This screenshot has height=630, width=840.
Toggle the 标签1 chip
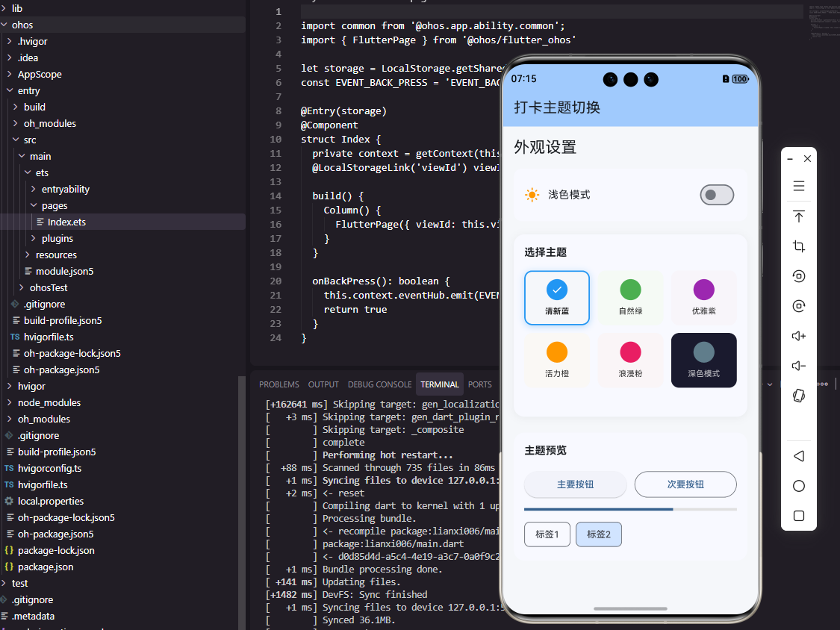point(547,534)
